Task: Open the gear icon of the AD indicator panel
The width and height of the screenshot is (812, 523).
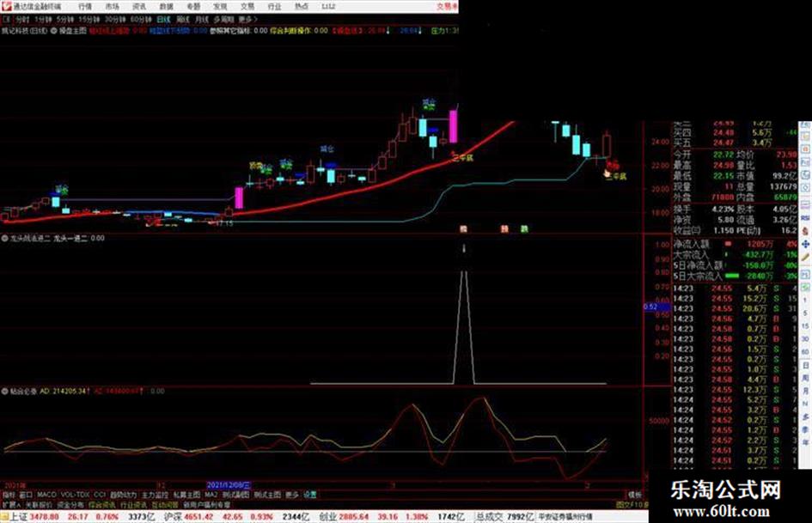Action: point(4,392)
